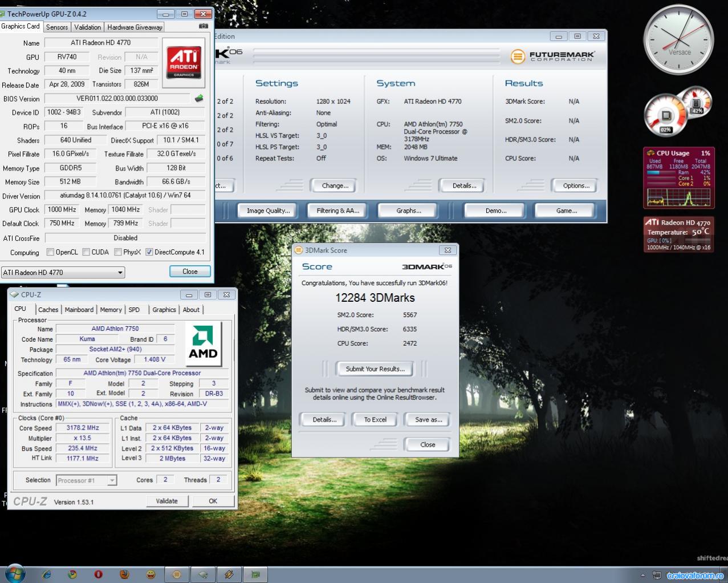Viewport: 728px width, 583px height.
Task: Launch Internet Explorer from taskbar
Action: pos(47,574)
